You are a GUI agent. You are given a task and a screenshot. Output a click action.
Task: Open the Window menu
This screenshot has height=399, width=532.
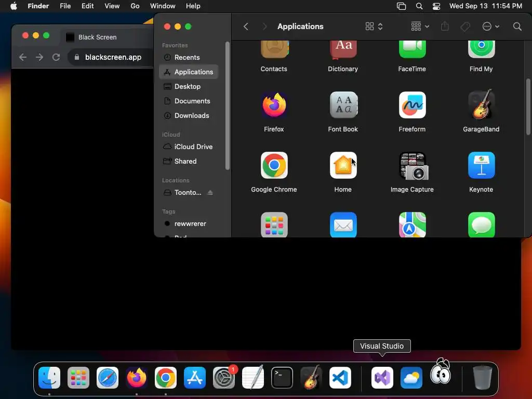pos(163,6)
